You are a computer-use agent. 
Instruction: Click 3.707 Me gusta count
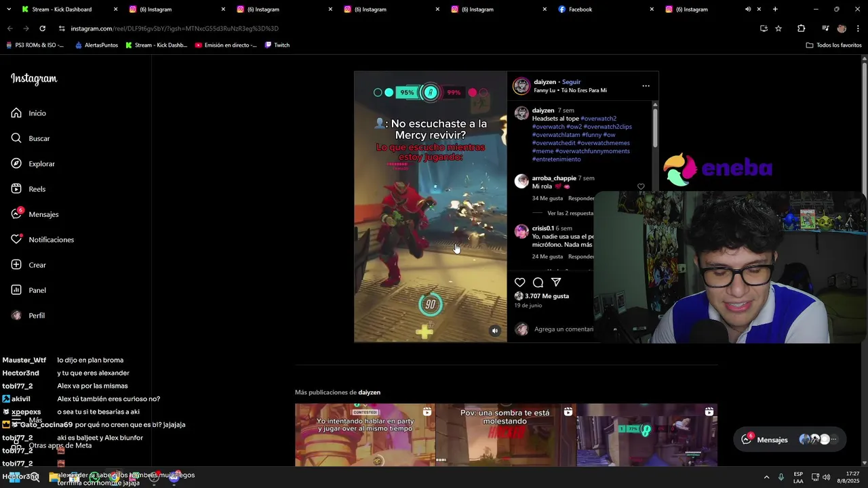pos(547,296)
